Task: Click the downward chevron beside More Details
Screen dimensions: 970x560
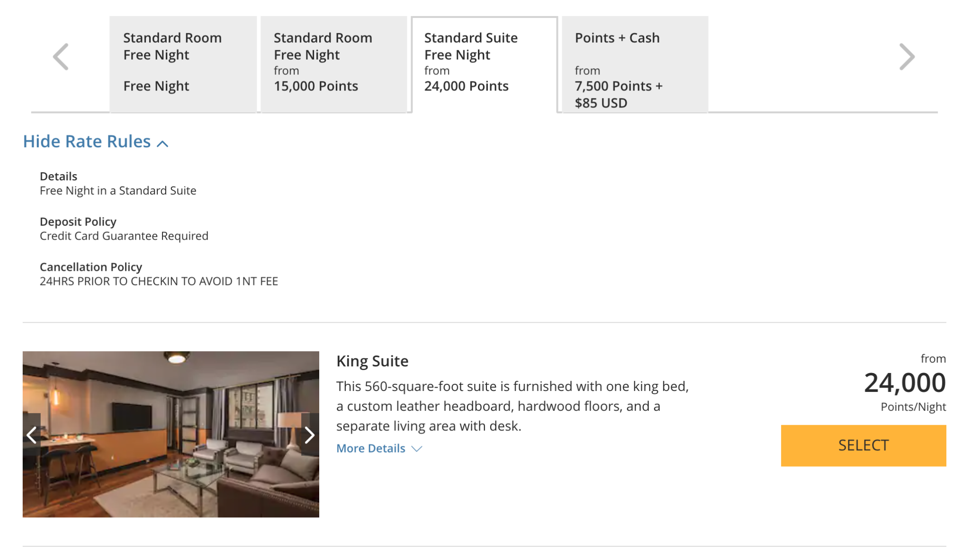Action: 417,449
